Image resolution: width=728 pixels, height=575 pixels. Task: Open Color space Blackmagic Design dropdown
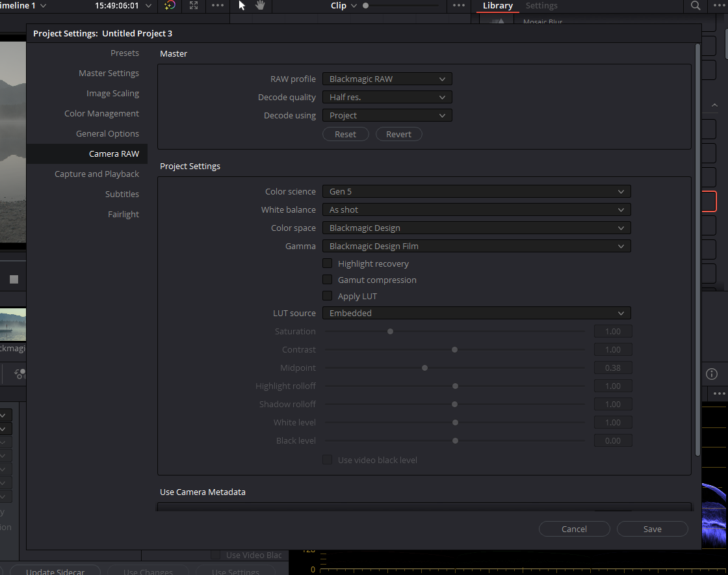pos(477,228)
